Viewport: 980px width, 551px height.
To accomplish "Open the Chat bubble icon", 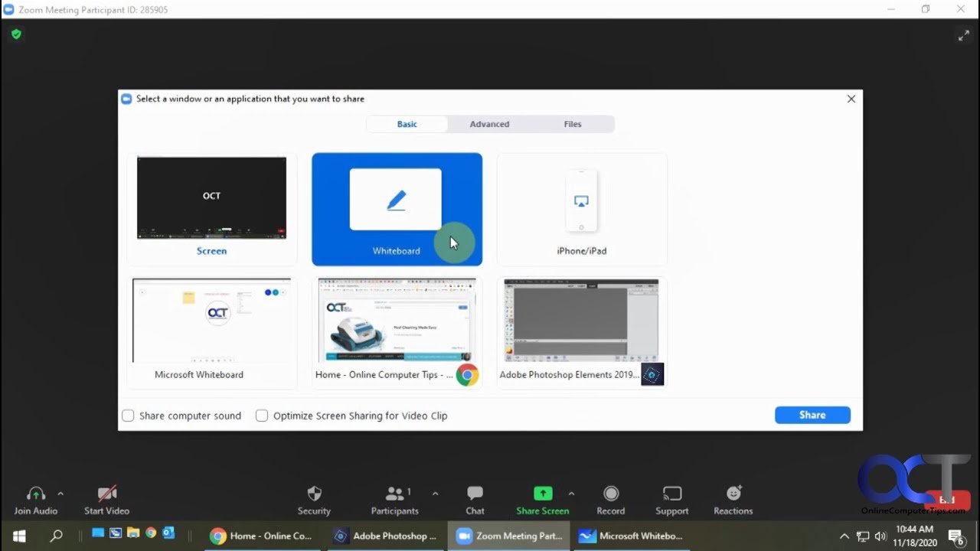I will (x=475, y=494).
